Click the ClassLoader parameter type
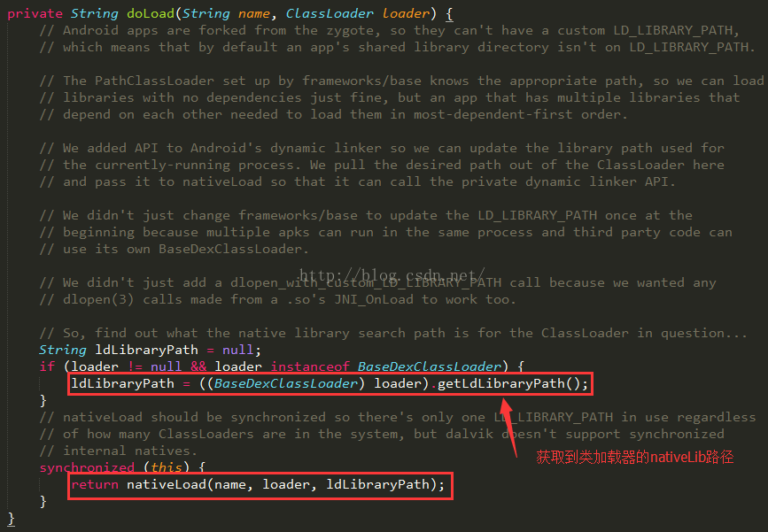The width and height of the screenshot is (768, 532). click(x=330, y=13)
